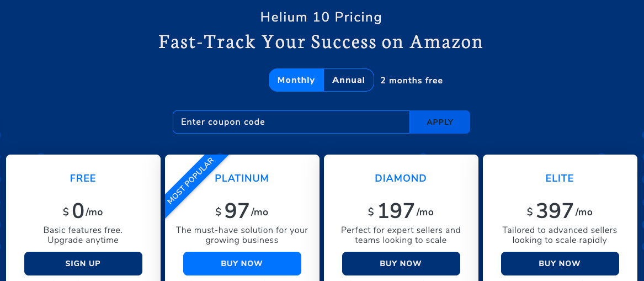Viewport: 644px width, 281px height.
Task: Click the 2 months free label
Action: (x=412, y=81)
